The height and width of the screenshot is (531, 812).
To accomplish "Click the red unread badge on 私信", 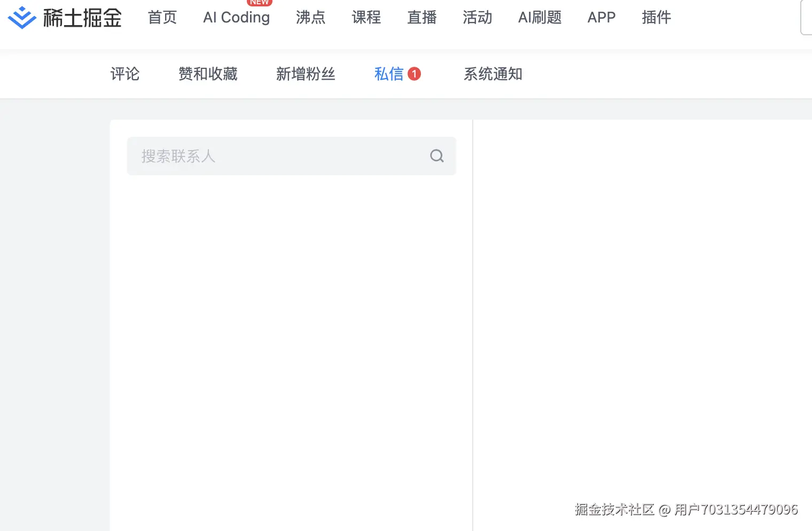I will 415,74.
